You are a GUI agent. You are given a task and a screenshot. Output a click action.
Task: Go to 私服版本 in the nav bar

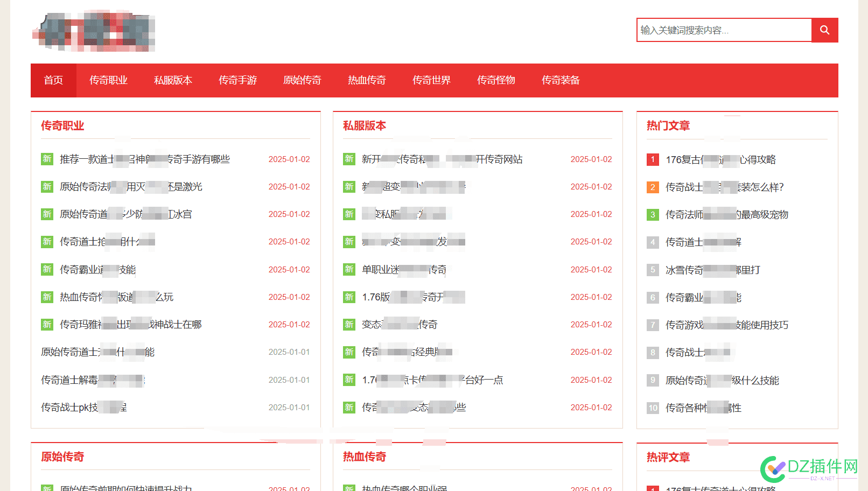click(x=173, y=80)
